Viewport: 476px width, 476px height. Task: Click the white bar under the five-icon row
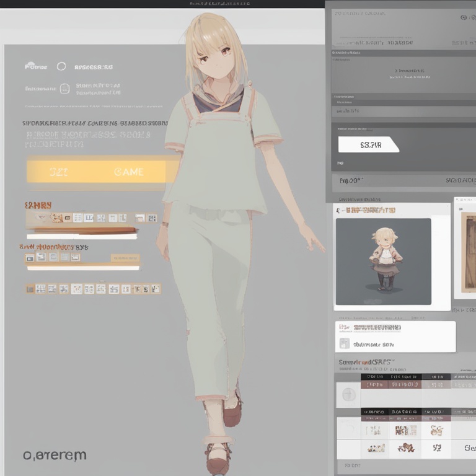pos(83,268)
